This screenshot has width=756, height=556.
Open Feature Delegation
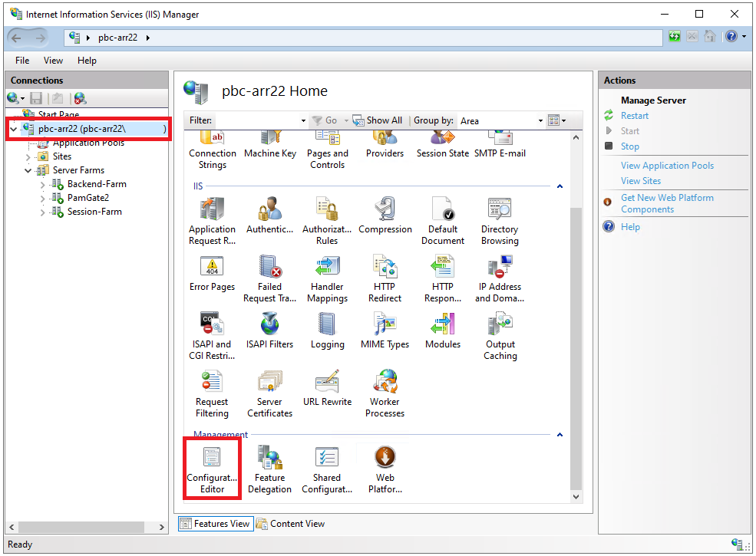coord(269,470)
